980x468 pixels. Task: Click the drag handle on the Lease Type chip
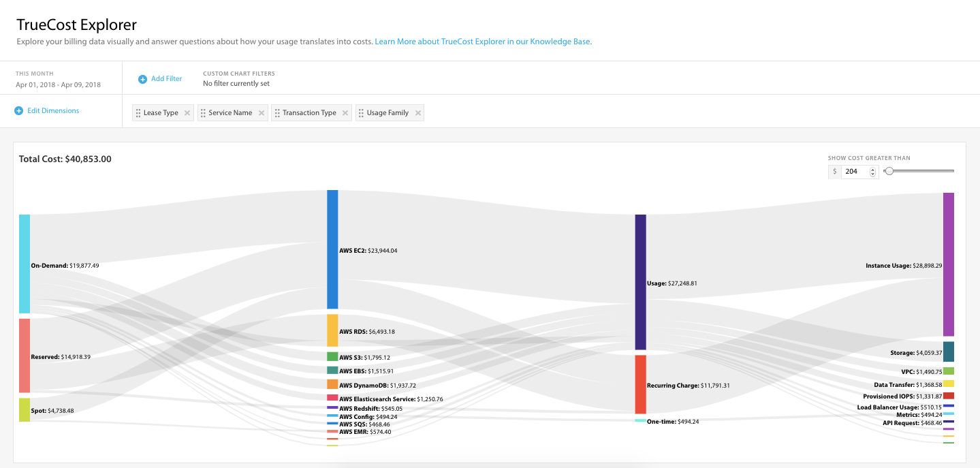point(138,112)
